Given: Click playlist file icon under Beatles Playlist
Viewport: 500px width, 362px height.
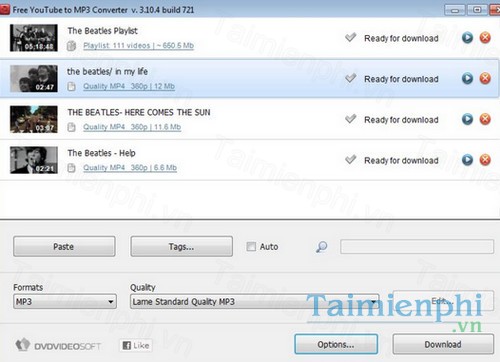Looking at the screenshot, I should (x=71, y=46).
